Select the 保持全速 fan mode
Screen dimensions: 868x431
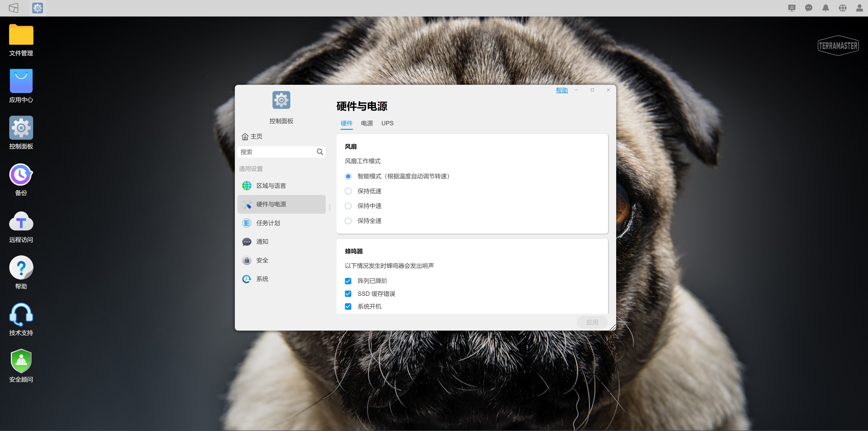point(348,221)
